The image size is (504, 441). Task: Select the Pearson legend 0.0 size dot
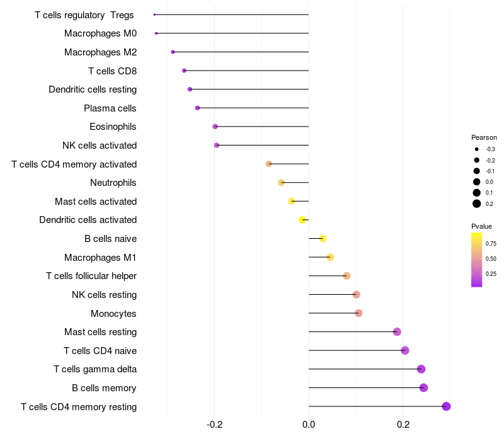tap(477, 181)
